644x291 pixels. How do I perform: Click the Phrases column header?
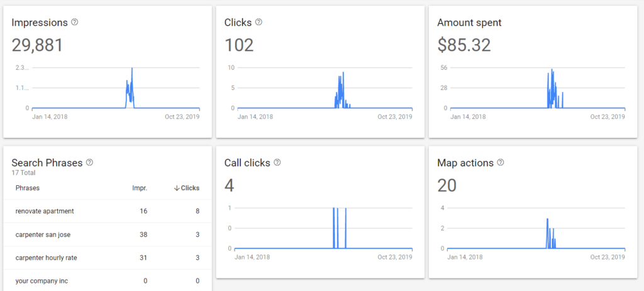click(28, 188)
